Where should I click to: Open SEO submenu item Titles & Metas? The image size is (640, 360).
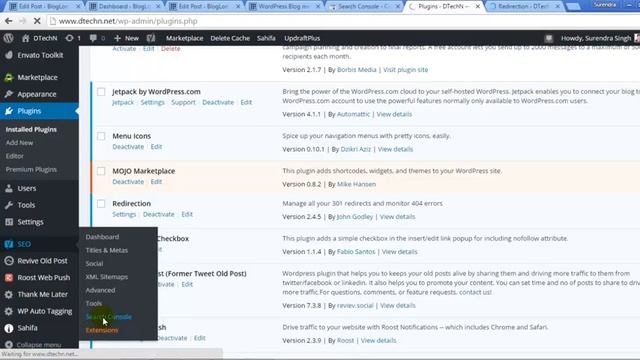pos(107,250)
